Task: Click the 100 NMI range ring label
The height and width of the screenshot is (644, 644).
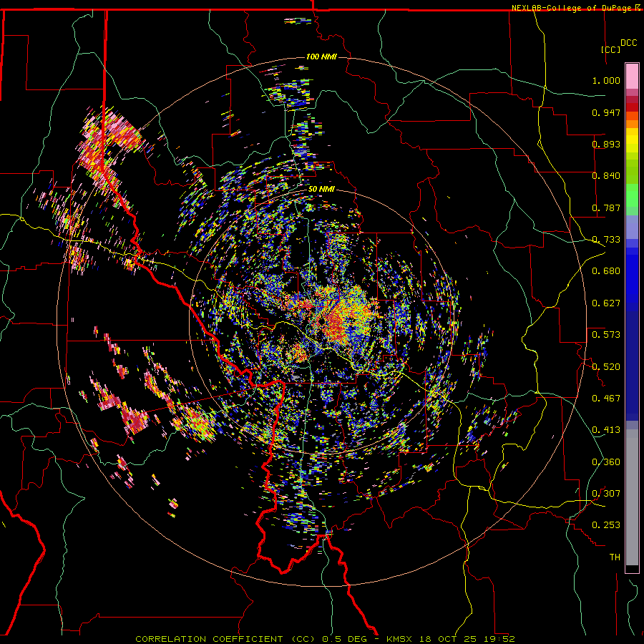Action: [321, 57]
